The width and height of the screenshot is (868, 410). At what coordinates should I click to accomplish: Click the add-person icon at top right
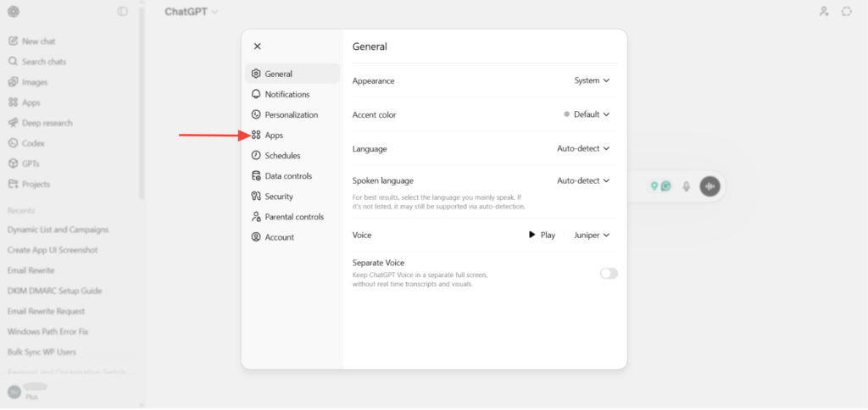tap(824, 12)
